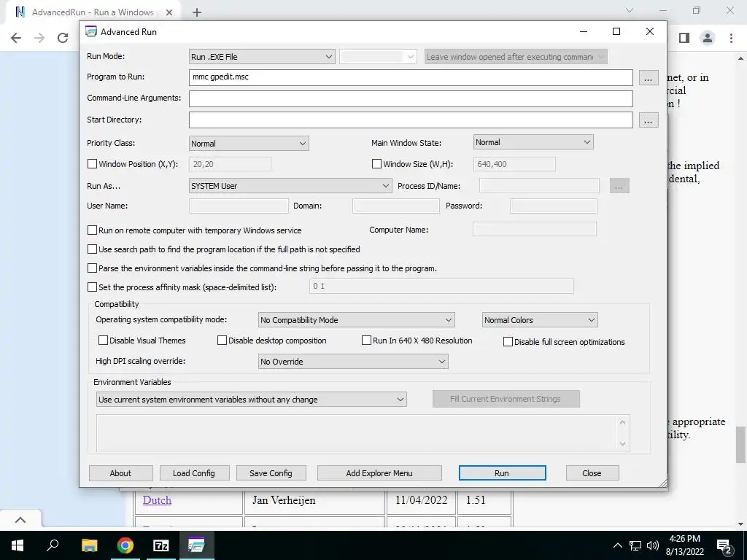Maximize the Advanced Run window

point(616,31)
